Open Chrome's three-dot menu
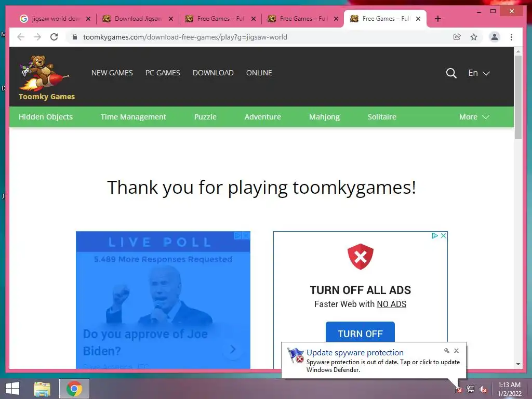 pyautogui.click(x=511, y=37)
